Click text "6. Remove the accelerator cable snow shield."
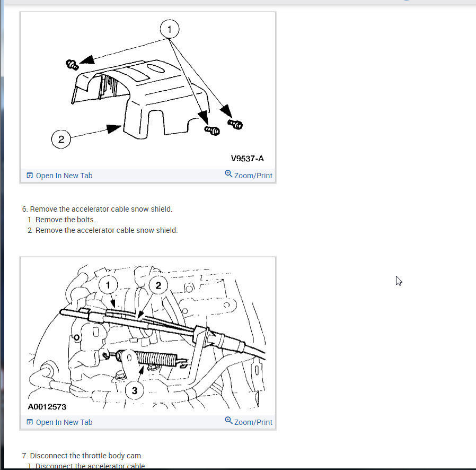 point(97,209)
